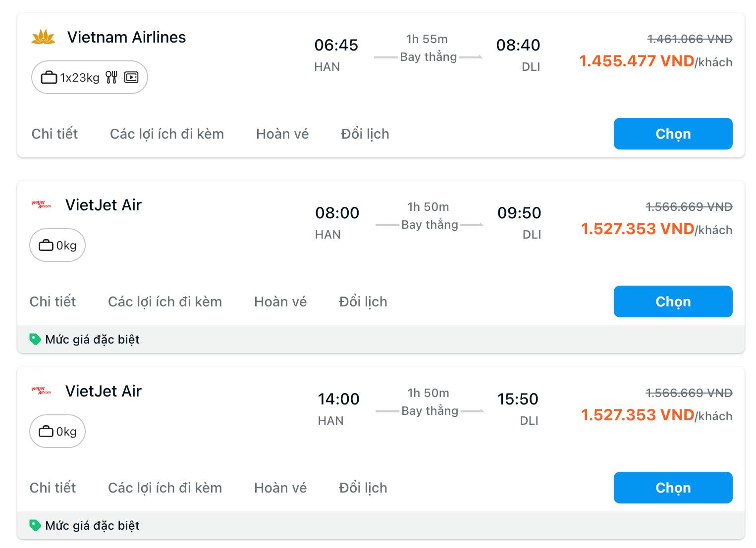Open Hoàn vé tab for 08:00 VietJet flight
756x548 pixels.
coord(280,301)
